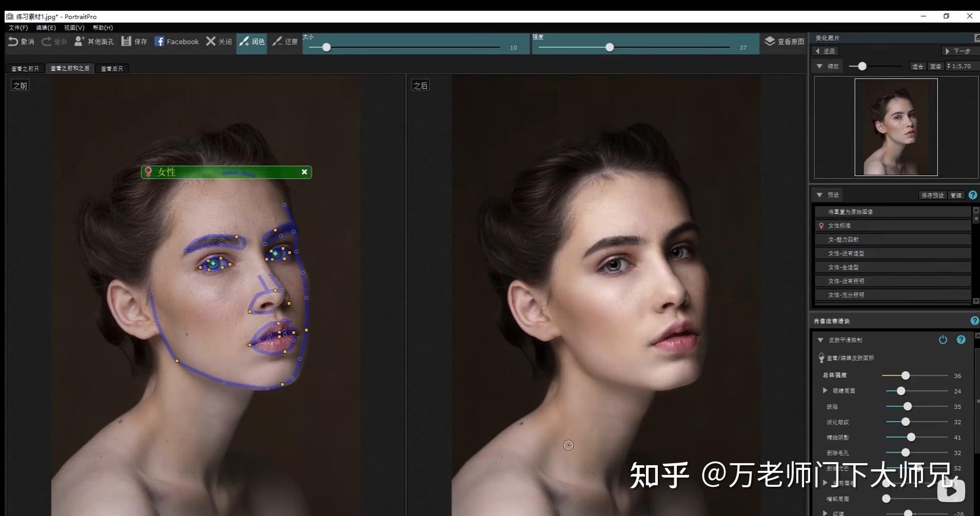This screenshot has width=980, height=516.
Task: Click the 关闭 close-image X icon
Action: [x=211, y=41]
